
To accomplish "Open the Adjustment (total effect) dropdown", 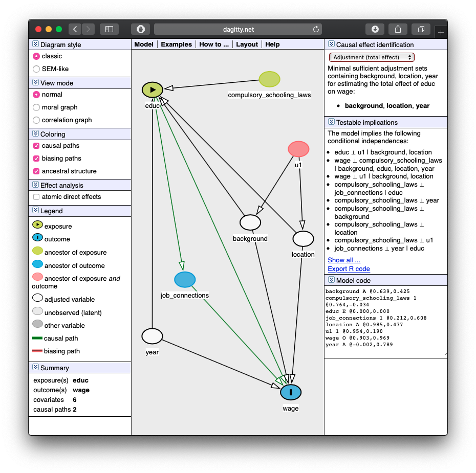I will [x=372, y=57].
